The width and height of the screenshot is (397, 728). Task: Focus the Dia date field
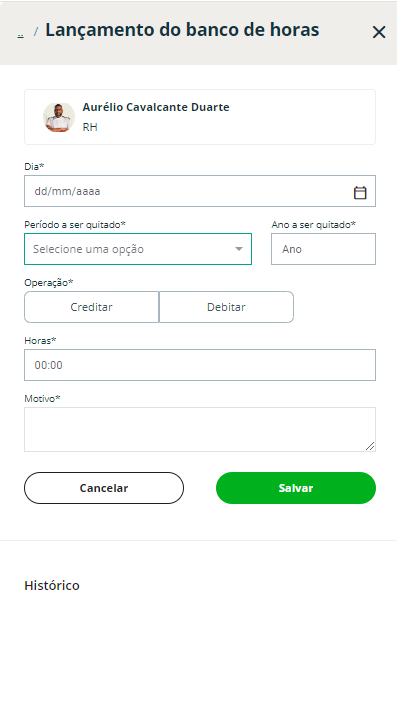click(x=200, y=191)
